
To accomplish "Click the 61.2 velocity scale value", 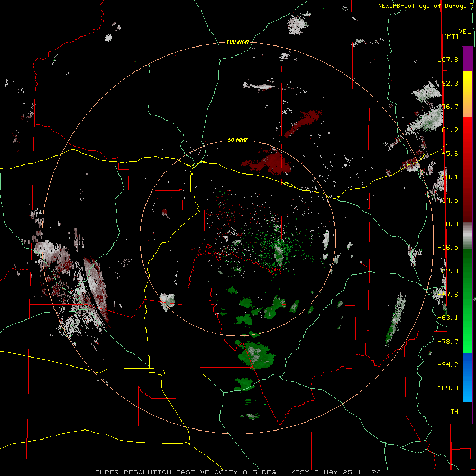I will (450, 130).
